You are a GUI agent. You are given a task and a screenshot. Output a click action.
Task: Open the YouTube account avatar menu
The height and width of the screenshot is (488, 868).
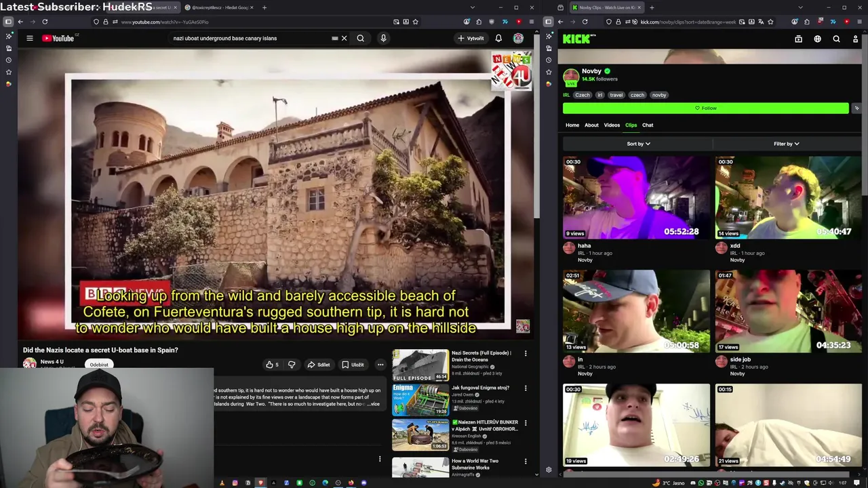(518, 38)
